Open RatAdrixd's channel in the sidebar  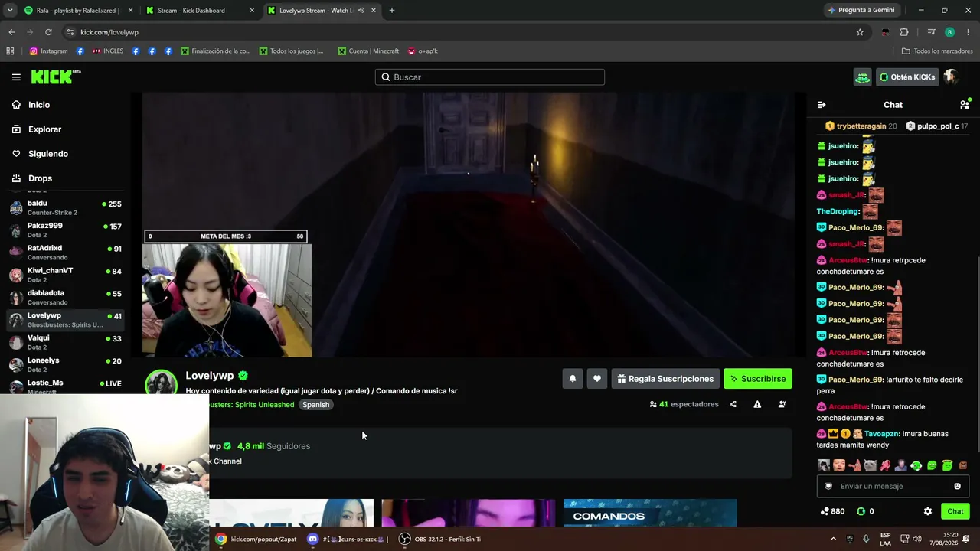pyautogui.click(x=65, y=253)
